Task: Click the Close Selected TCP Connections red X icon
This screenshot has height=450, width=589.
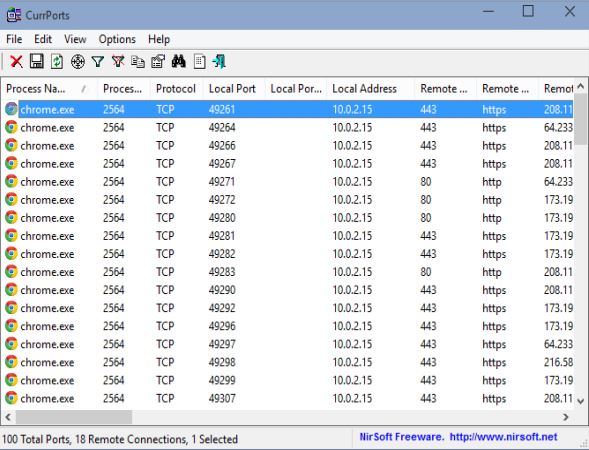Action: (16, 61)
